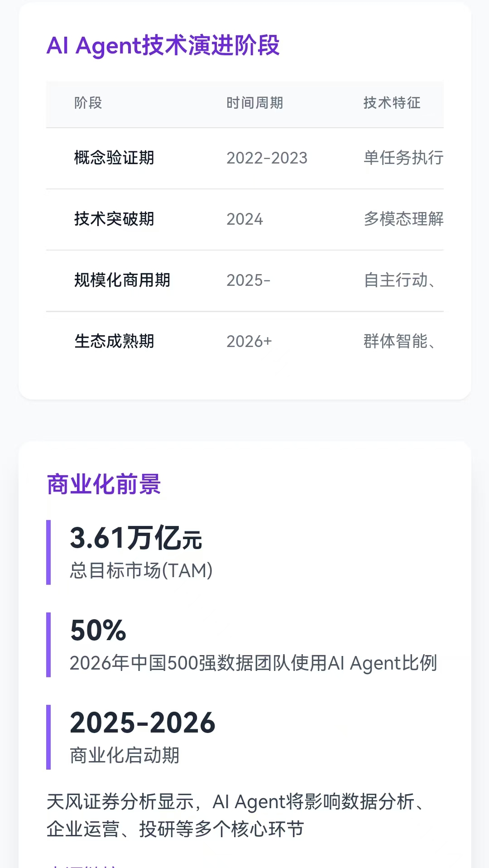The height and width of the screenshot is (868, 489).
Task: Click the '商业化前景' section heading
Action: click(104, 484)
